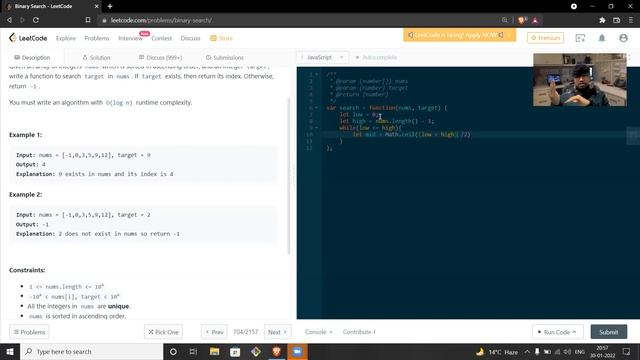This screenshot has height=360, width=640.
Task: Click the description panel scrollbar
Action: (x=289, y=176)
